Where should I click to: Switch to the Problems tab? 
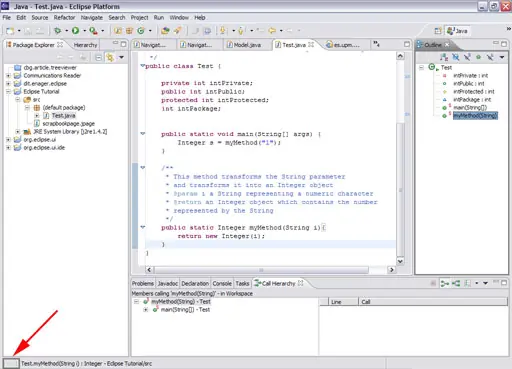click(143, 284)
